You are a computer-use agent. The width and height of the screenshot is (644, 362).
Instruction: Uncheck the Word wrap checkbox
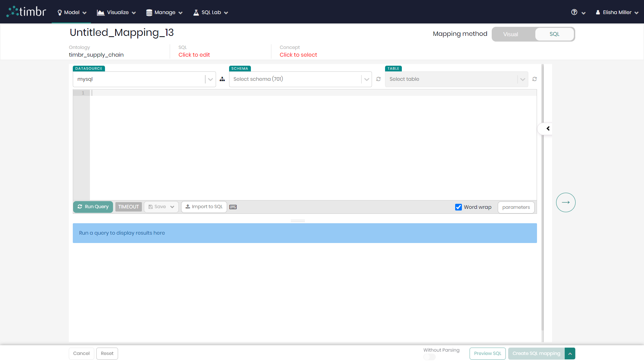coord(459,207)
